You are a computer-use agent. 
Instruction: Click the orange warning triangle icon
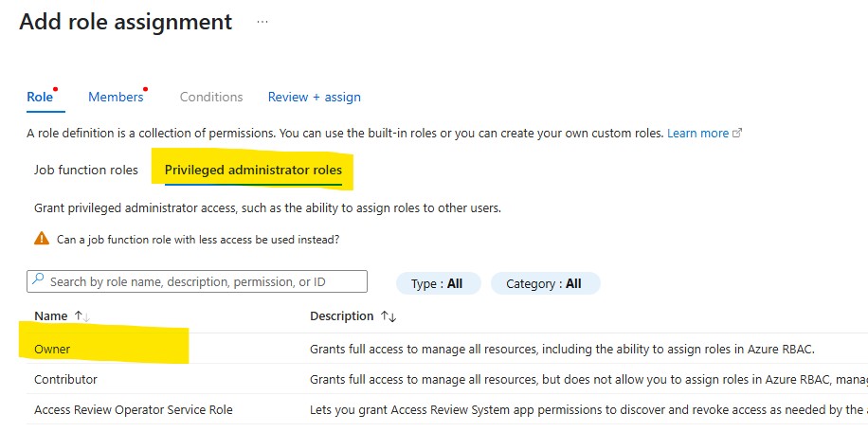[x=42, y=239]
